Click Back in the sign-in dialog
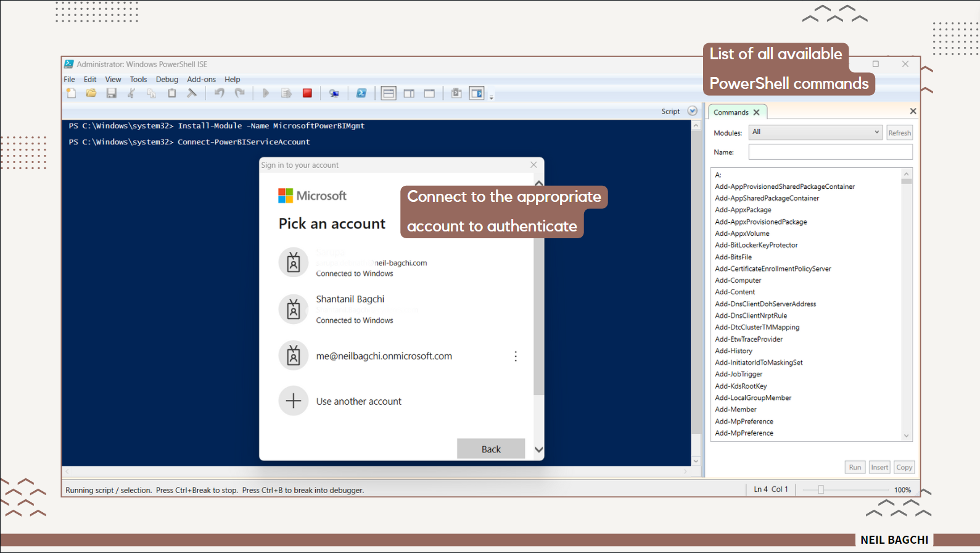Image resolution: width=980 pixels, height=553 pixels. pyautogui.click(x=491, y=449)
